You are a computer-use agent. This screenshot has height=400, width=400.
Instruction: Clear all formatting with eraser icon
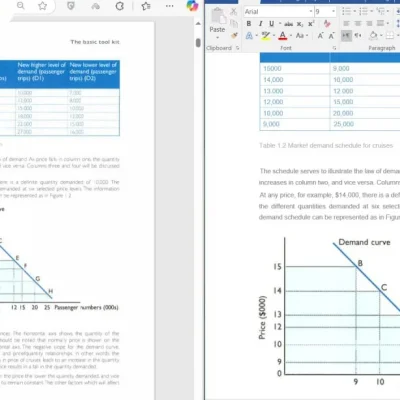(327, 24)
